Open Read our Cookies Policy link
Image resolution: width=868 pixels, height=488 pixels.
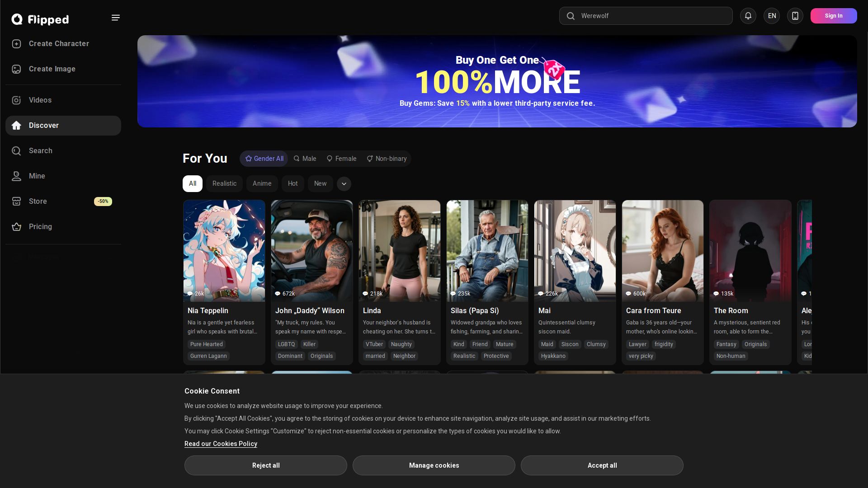point(221,444)
